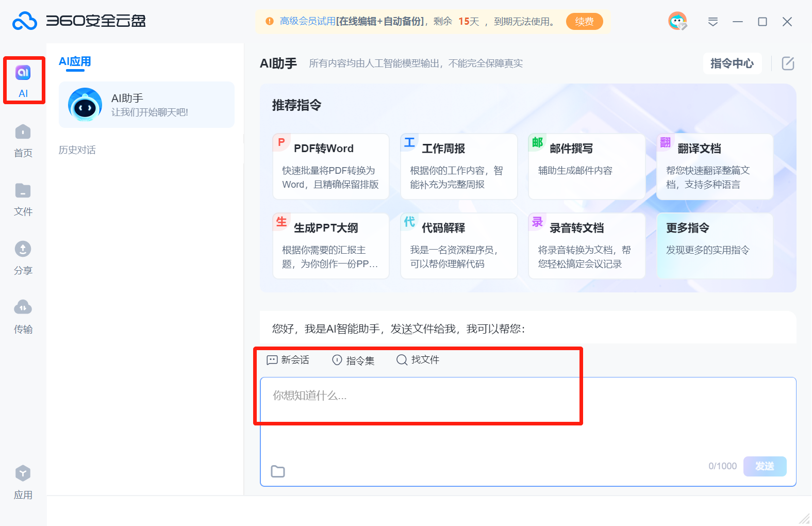This screenshot has width=812, height=526.
Task: Open the main menu dropdown icon
Action: coord(713,22)
